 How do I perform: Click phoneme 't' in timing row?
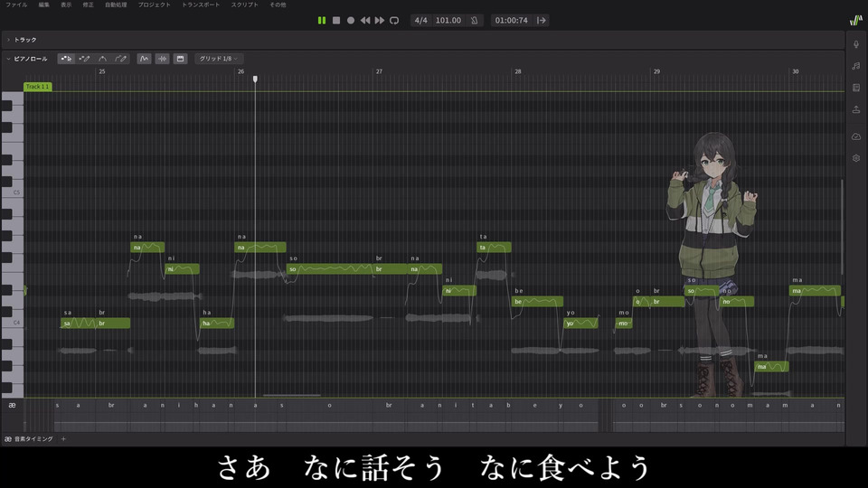pos(473,406)
